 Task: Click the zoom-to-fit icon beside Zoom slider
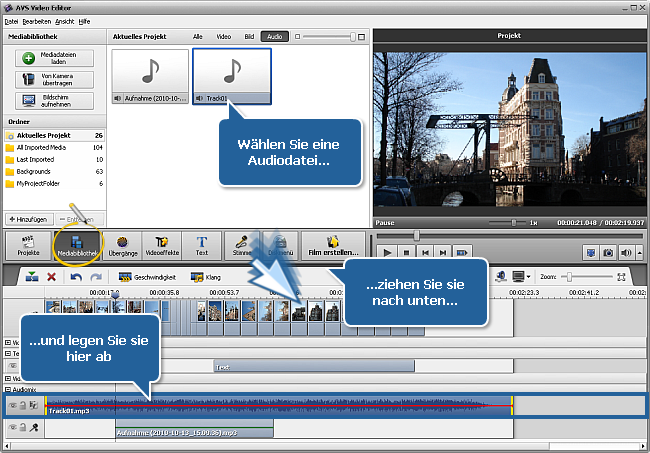623,276
